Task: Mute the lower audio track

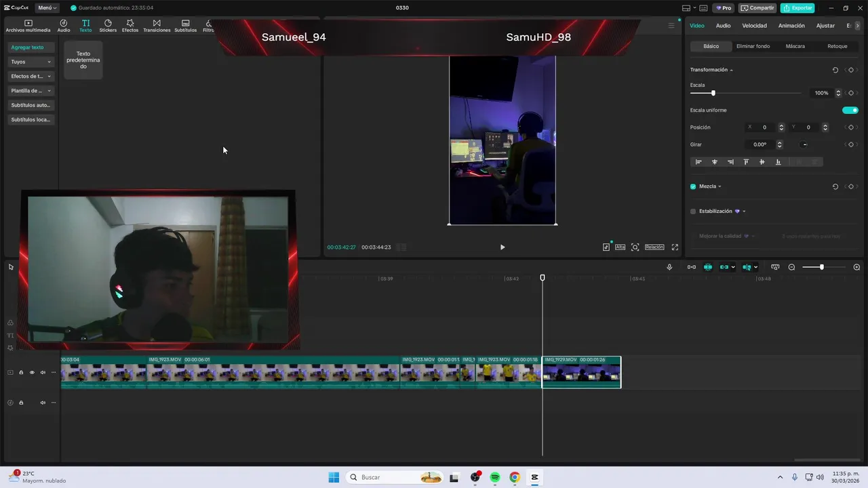Action: (x=43, y=403)
